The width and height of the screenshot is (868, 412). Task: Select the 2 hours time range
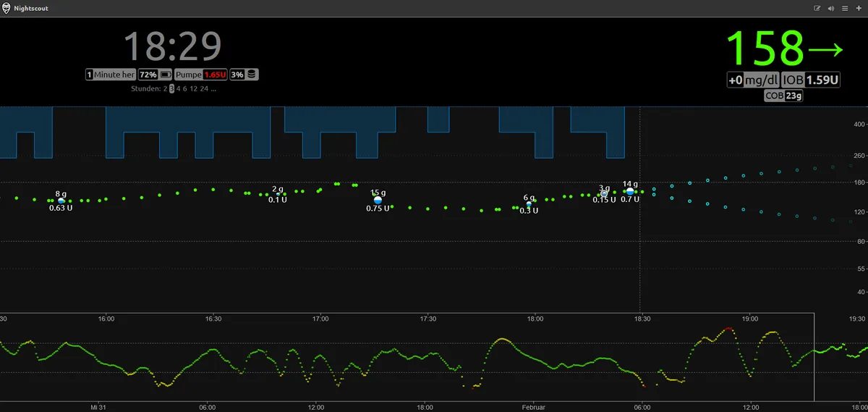(165, 89)
